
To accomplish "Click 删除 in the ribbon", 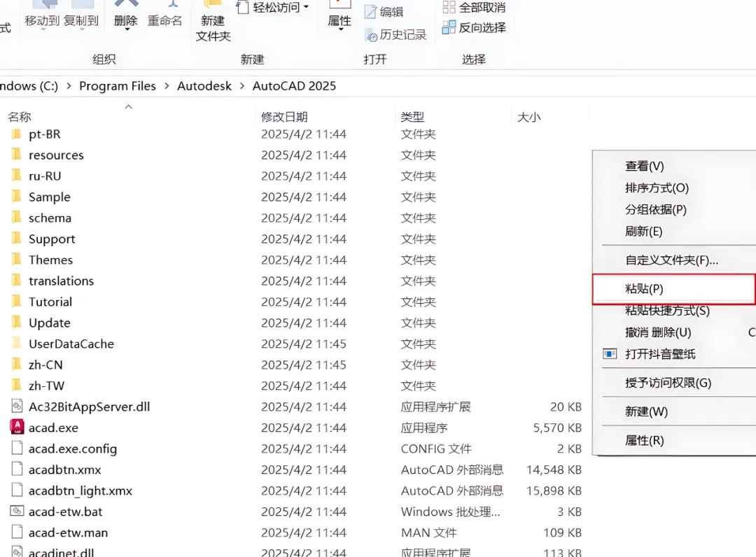I will [126, 17].
